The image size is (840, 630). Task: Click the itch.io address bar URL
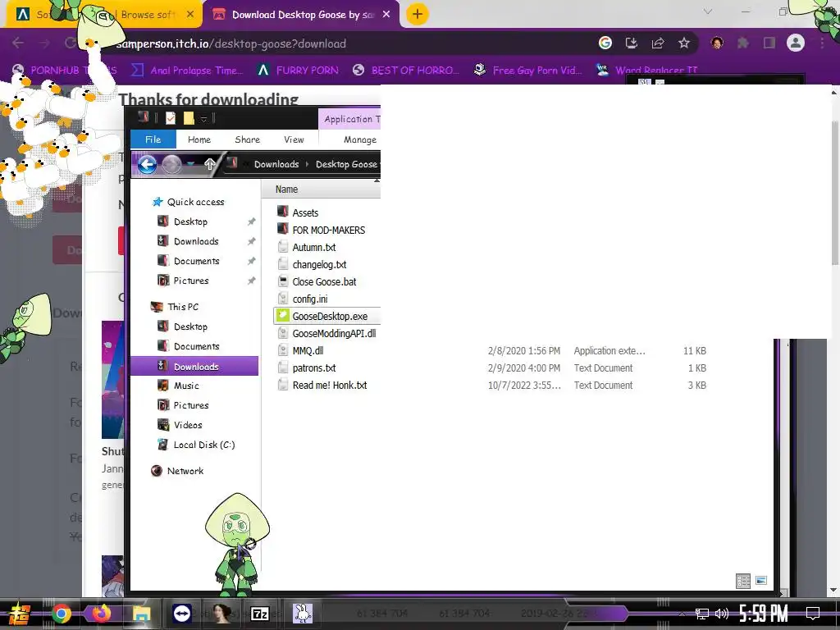231,43
